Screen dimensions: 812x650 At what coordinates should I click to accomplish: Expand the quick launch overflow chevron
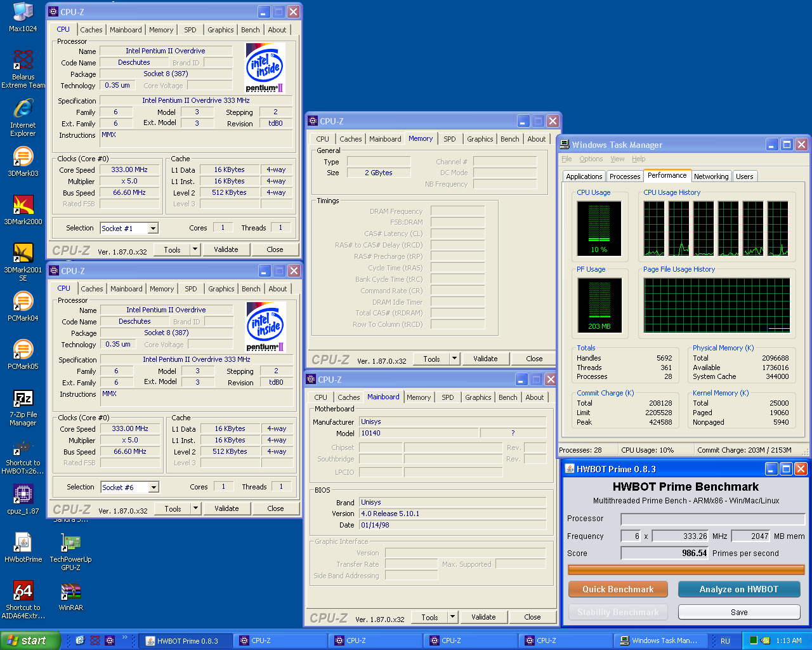tap(125, 637)
